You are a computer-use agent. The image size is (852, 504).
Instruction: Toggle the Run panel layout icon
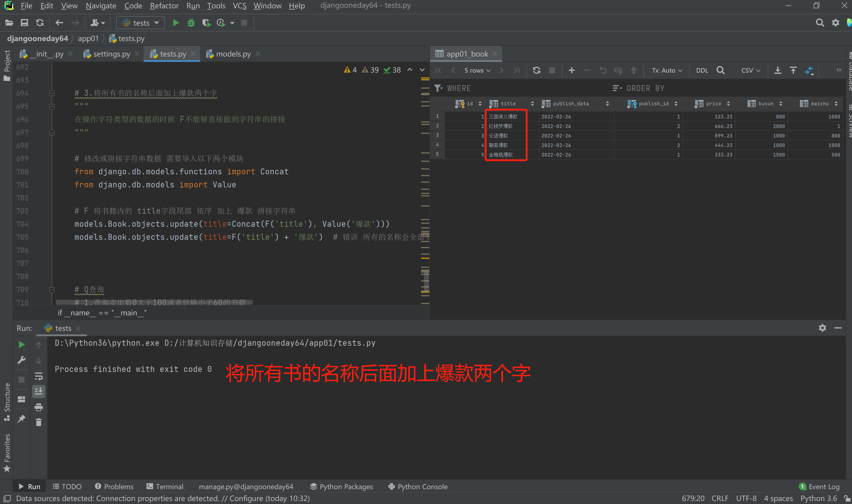click(21, 399)
